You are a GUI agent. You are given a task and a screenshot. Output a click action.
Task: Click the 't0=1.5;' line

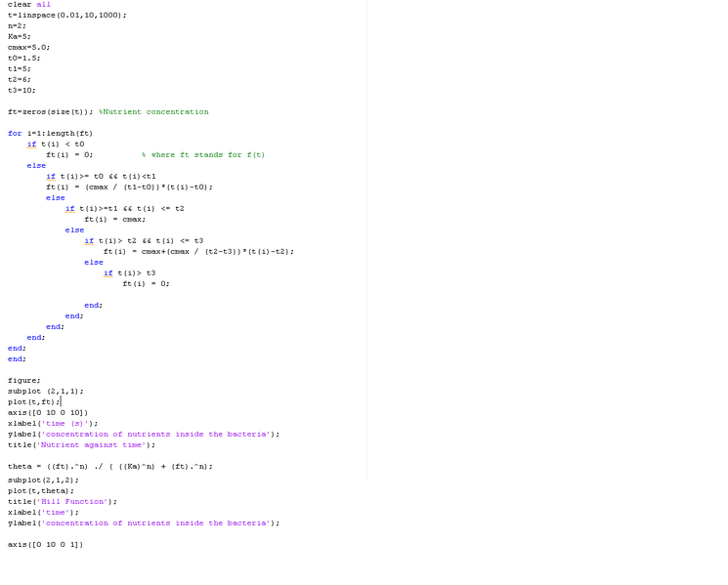tap(23, 58)
